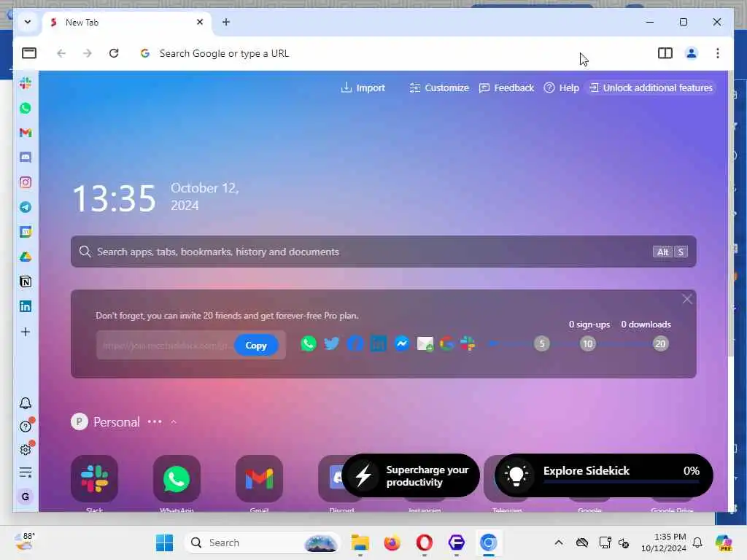Show hidden icons in the system tray

tap(559, 542)
